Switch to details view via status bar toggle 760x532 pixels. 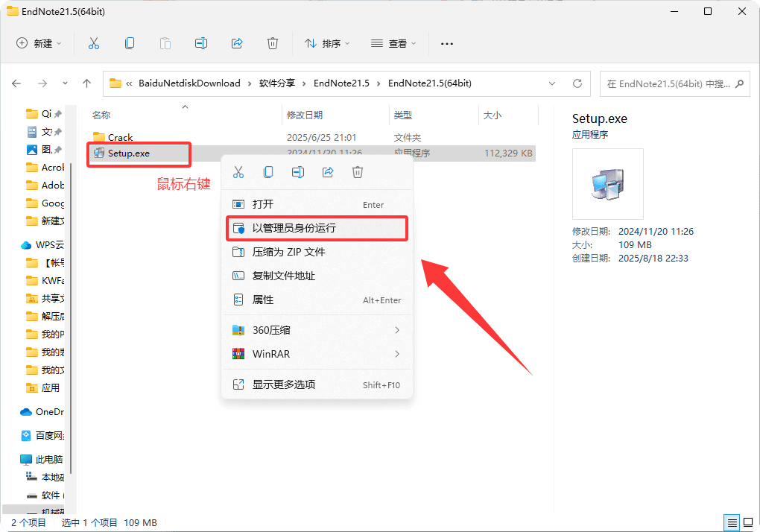[x=732, y=522]
